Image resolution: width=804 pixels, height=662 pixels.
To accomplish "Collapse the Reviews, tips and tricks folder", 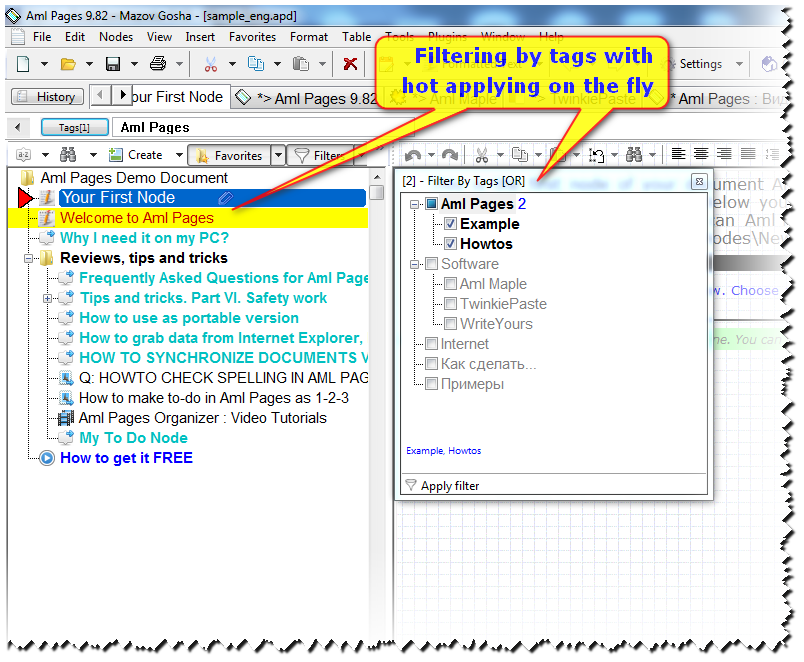I will point(28,258).
